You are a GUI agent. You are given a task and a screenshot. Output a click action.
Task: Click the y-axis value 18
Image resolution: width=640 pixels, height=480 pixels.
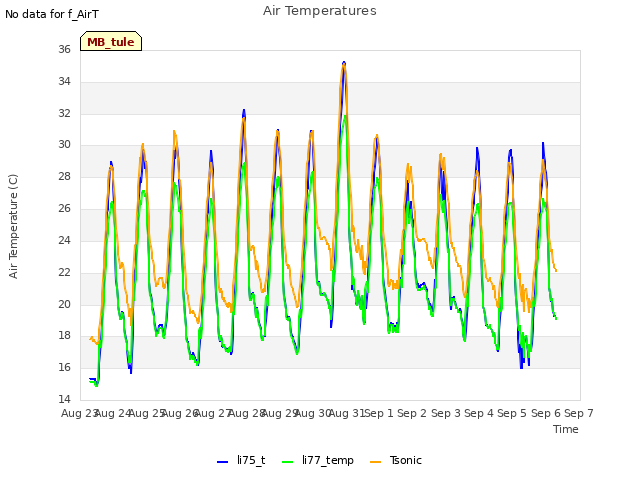click(64, 336)
